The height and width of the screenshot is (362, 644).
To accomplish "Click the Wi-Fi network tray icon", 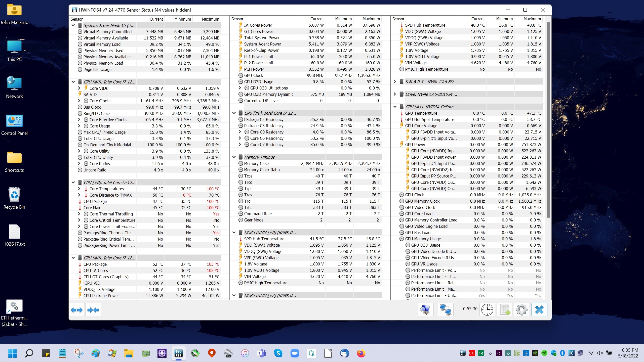I will (591, 353).
